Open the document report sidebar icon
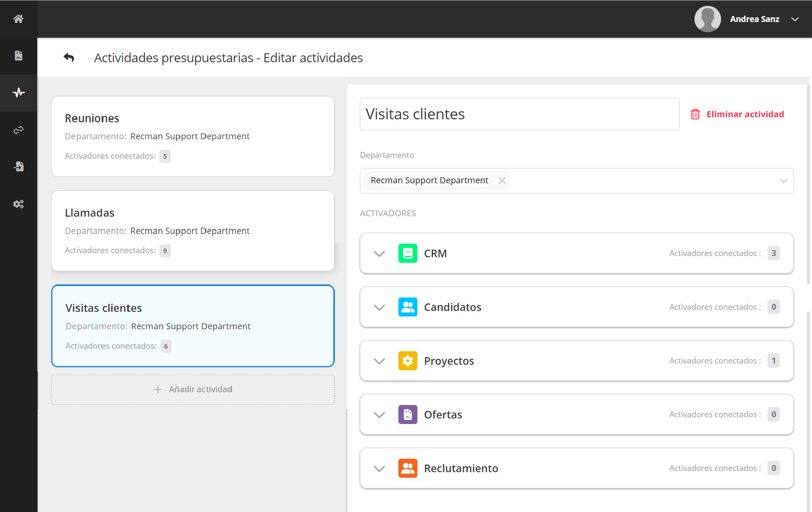This screenshot has width=812, height=512. coord(18,56)
